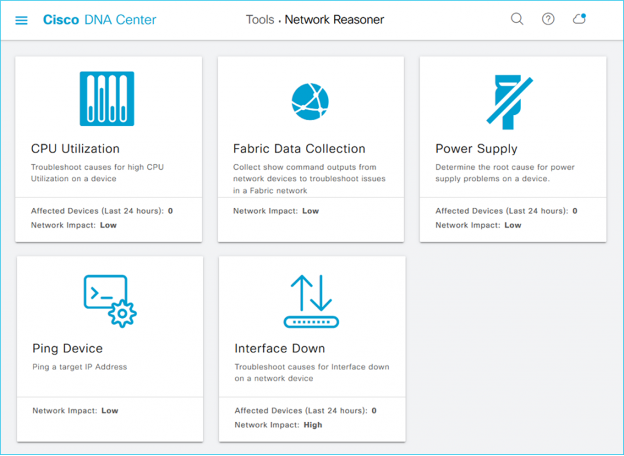Click the Tools breadcrumb item
Image resolution: width=624 pixels, height=456 pixels.
(260, 20)
